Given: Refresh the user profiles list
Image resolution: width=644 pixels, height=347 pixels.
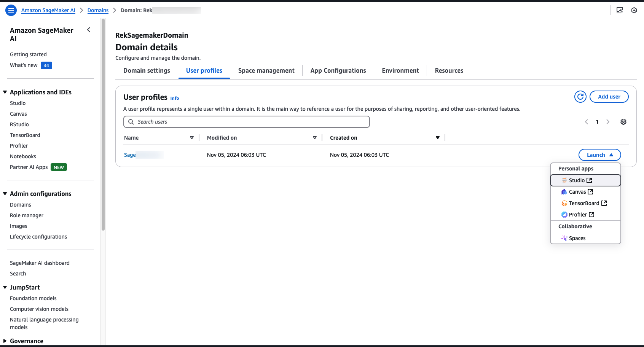Looking at the screenshot, I should click(x=580, y=97).
